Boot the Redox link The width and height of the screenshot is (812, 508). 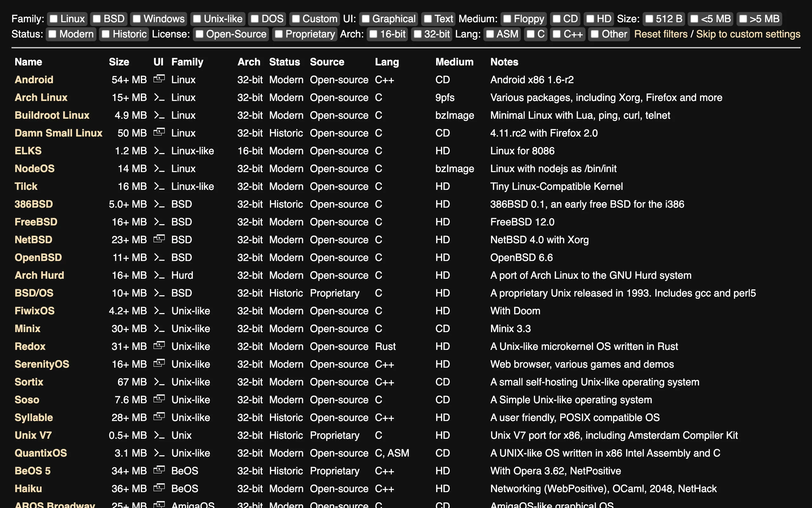pos(30,346)
